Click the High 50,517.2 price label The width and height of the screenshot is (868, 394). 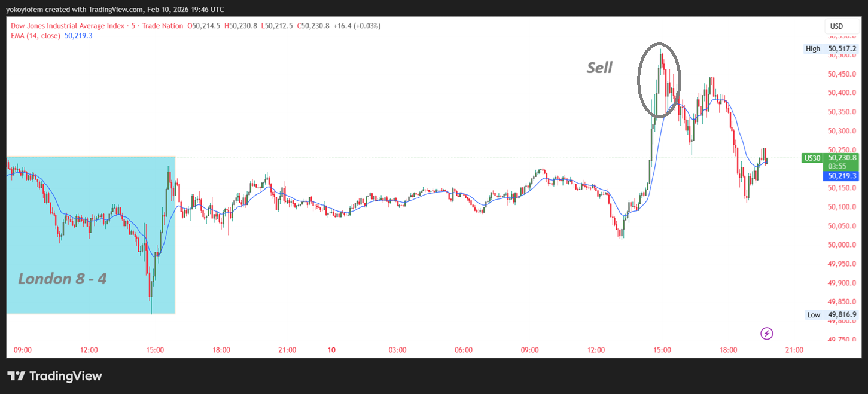coord(831,49)
